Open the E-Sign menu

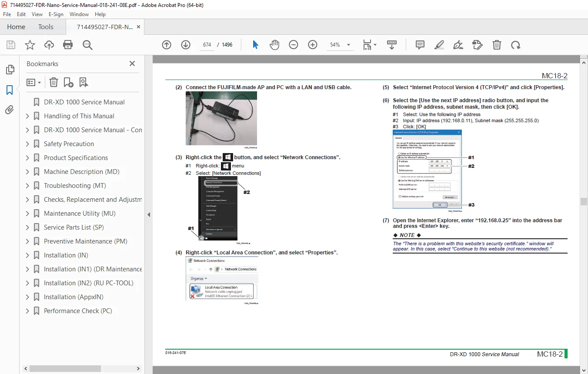(x=56, y=14)
